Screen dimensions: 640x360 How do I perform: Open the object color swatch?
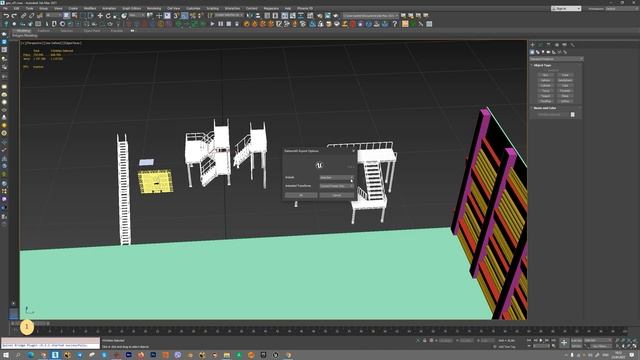(x=573, y=115)
